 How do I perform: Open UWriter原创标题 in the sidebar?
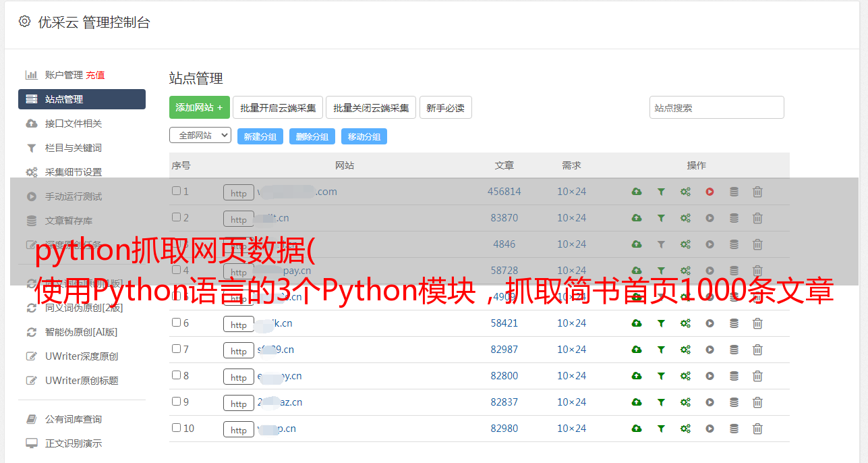pyautogui.click(x=82, y=381)
